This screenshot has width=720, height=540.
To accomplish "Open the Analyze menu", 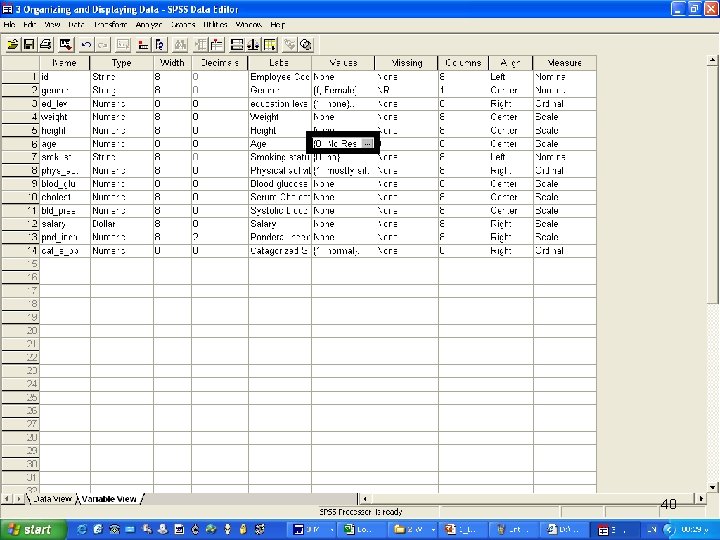I will click(149, 24).
